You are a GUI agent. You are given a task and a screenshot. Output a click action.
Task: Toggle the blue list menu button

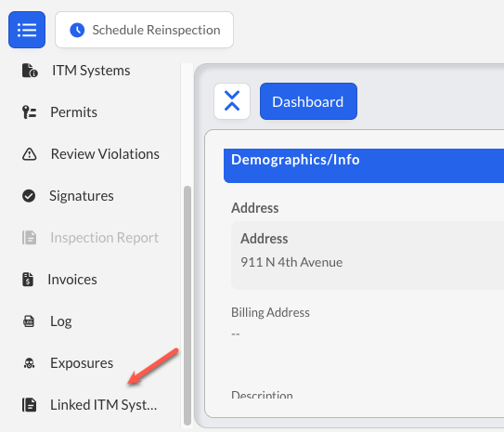(x=27, y=30)
